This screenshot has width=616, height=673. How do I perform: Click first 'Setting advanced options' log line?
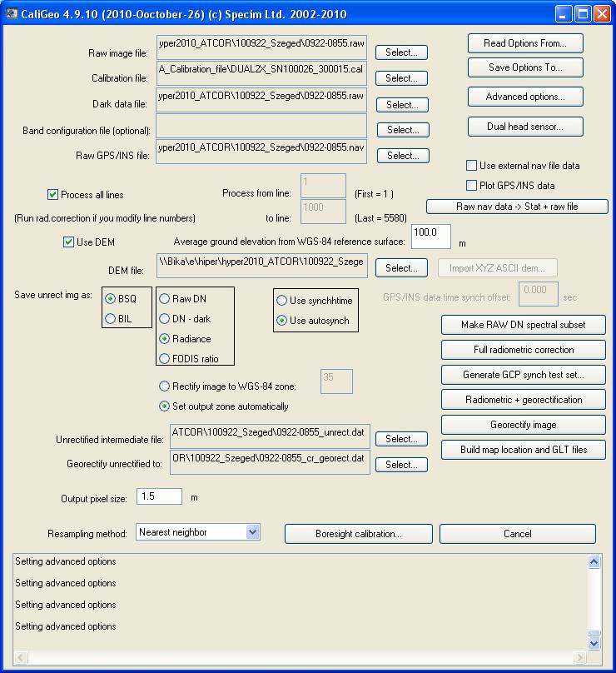pyautogui.click(x=66, y=561)
